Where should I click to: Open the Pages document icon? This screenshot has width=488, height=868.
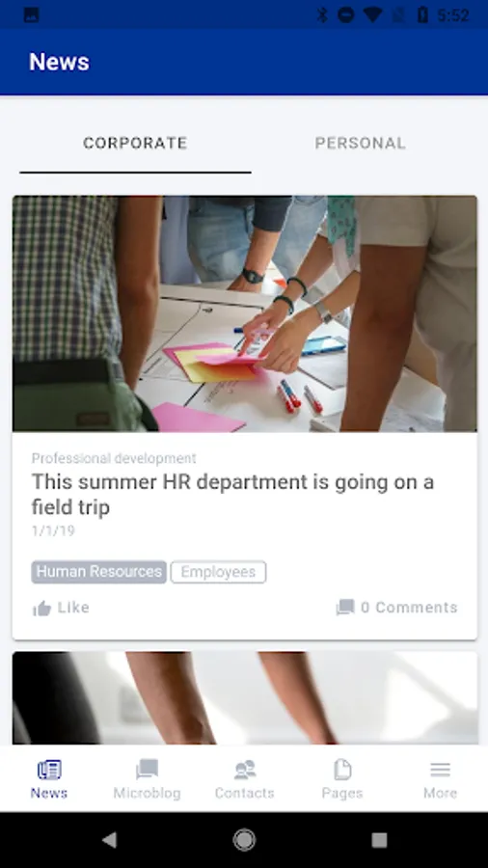[342, 769]
